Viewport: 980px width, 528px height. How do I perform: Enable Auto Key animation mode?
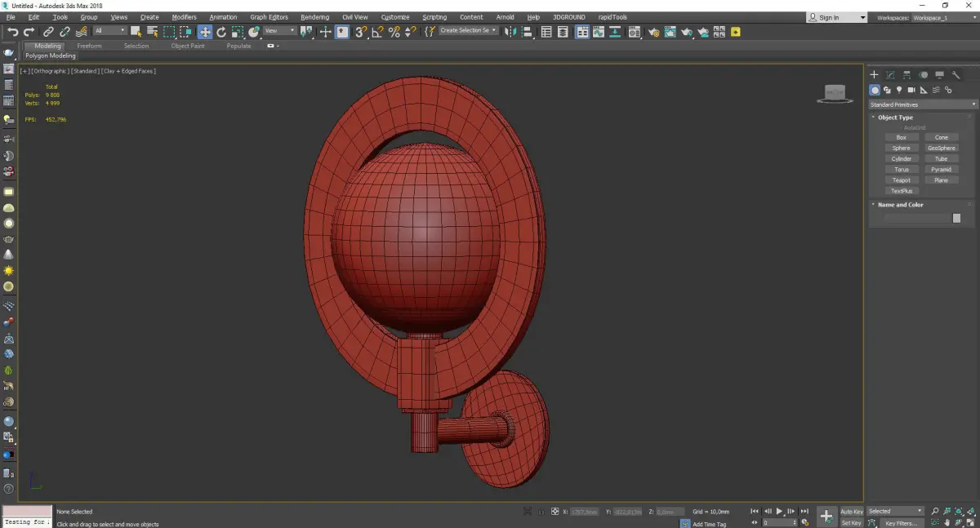851,512
